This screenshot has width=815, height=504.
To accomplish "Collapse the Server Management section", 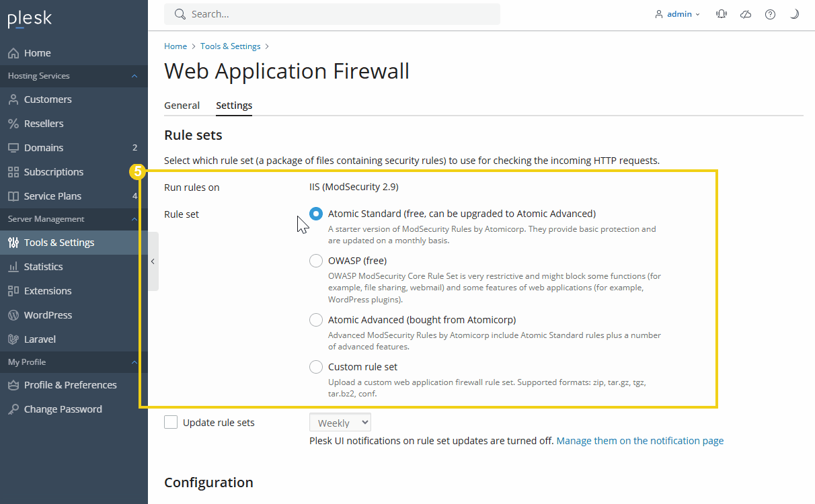I will point(134,219).
